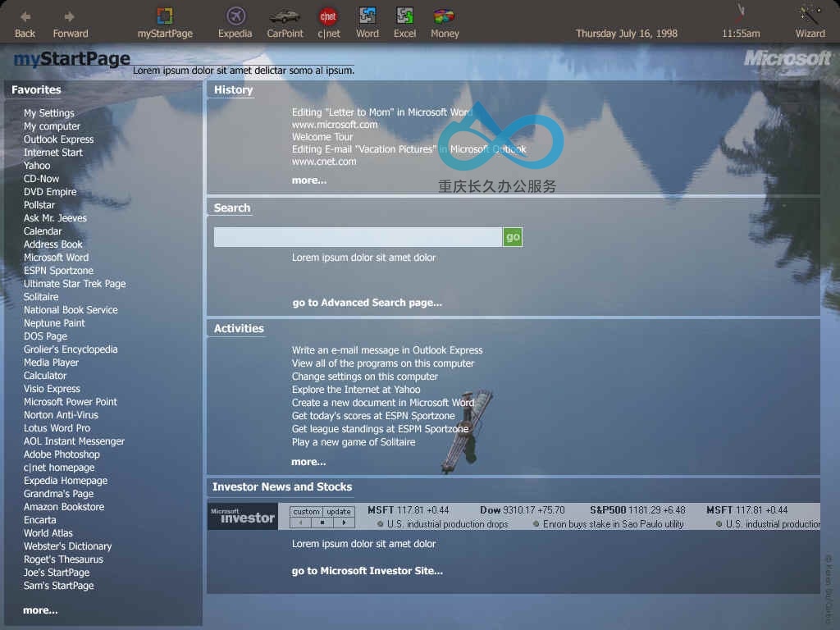Open Ask Mr. Jeeves favorite
This screenshot has width=840, height=630.
55,218
